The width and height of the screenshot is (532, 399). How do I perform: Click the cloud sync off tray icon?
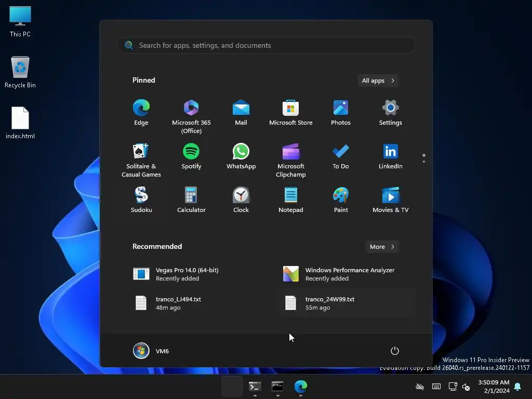tap(420, 387)
